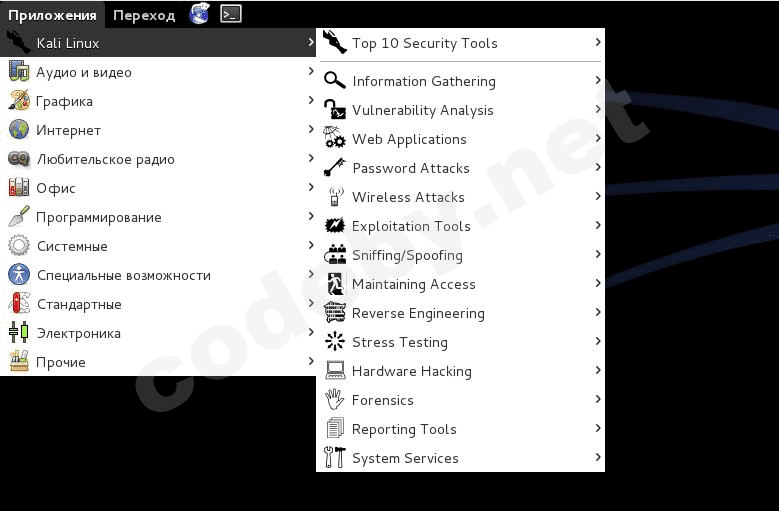This screenshot has height=511, width=779.
Task: Select the Stress Testing menu entry
Action: (x=400, y=342)
